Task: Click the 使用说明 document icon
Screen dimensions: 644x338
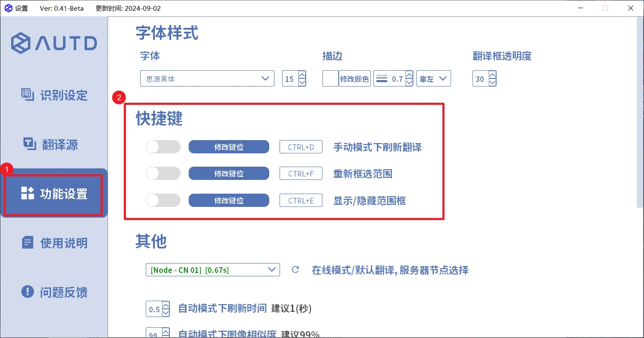Action: pyautogui.click(x=27, y=243)
